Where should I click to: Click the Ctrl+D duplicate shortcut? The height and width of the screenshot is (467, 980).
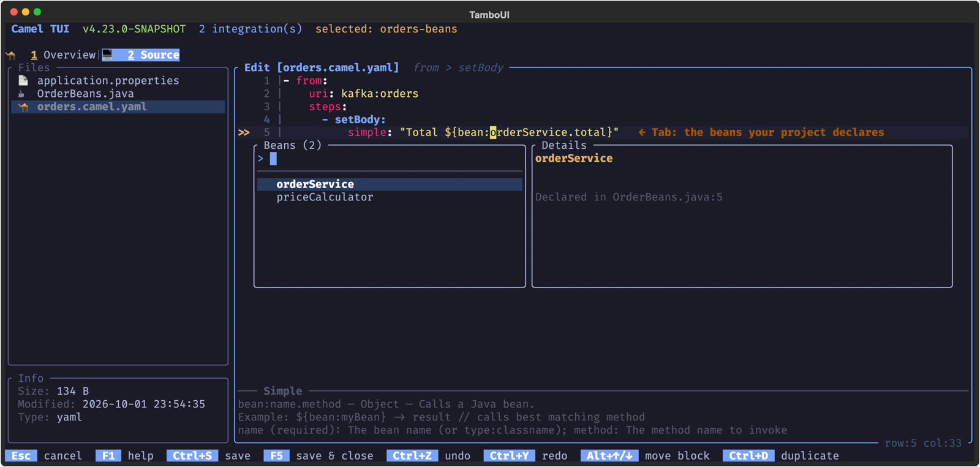coord(781,456)
